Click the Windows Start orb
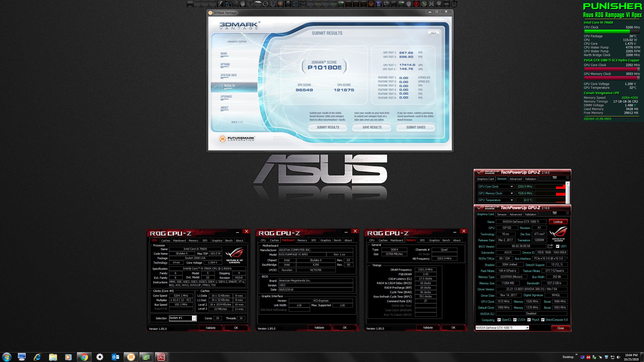The height and width of the screenshot is (362, 644). (x=7, y=357)
